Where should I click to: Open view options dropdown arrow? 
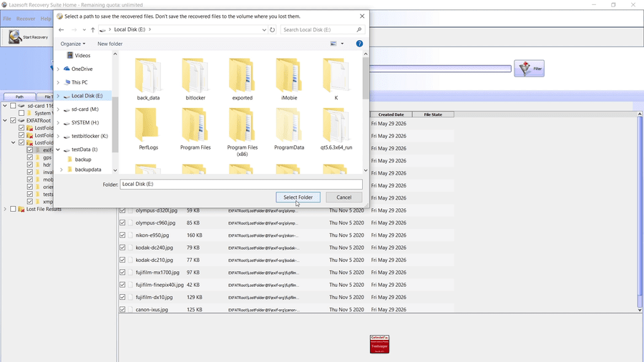(342, 44)
